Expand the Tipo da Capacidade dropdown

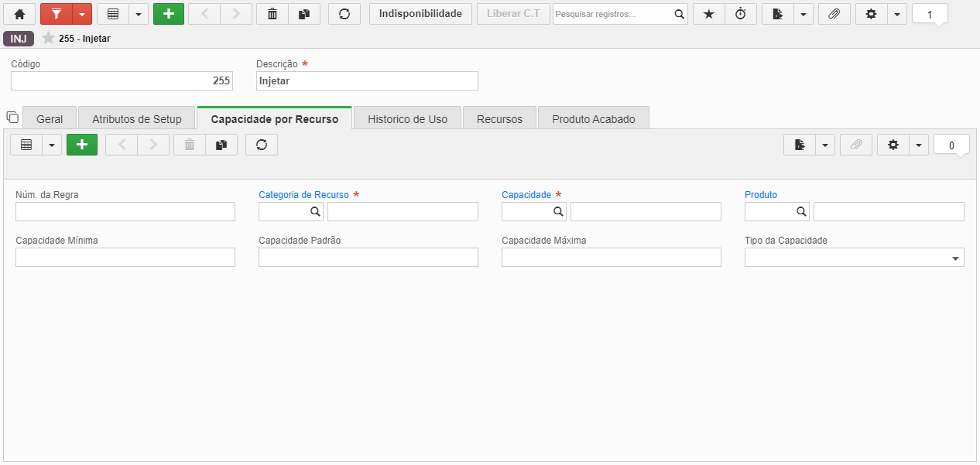(956, 258)
